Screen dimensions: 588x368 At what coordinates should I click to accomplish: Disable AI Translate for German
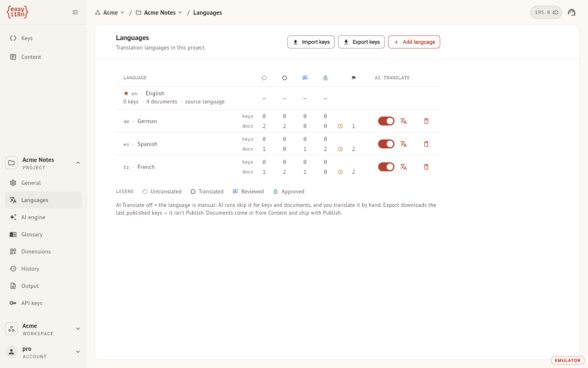click(386, 121)
